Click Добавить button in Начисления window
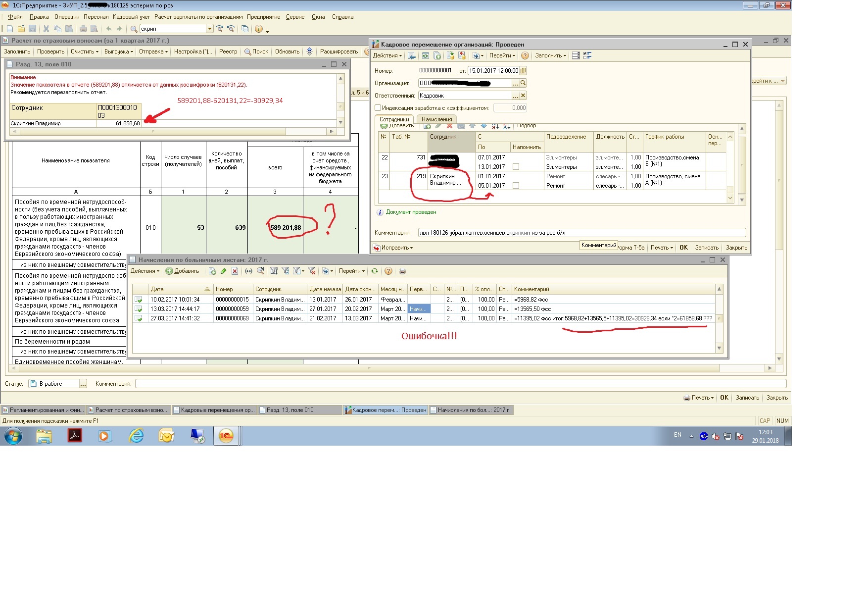 tap(183, 271)
